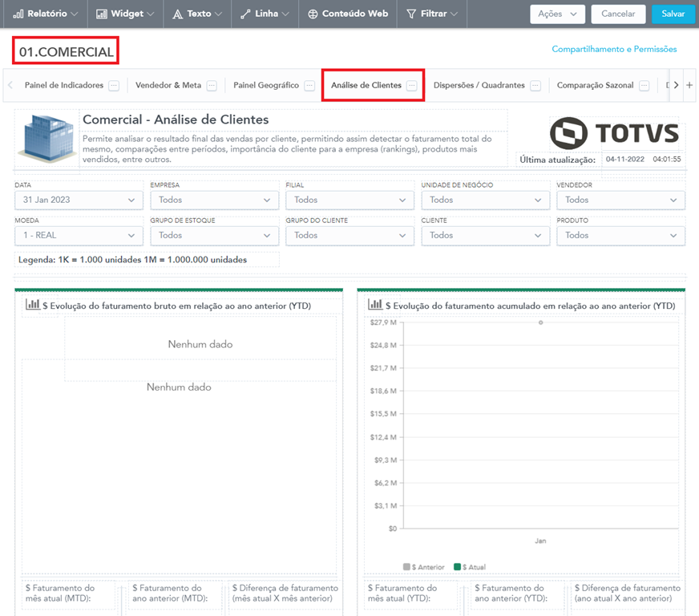Select $ Faturamento do mês atual (MTD) label
This screenshot has height=616, width=699.
click(60, 594)
